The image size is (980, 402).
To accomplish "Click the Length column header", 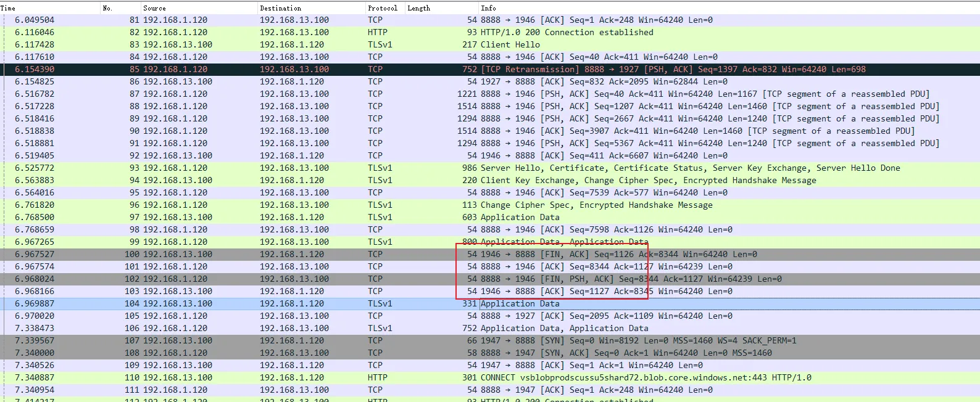I will tap(418, 8).
